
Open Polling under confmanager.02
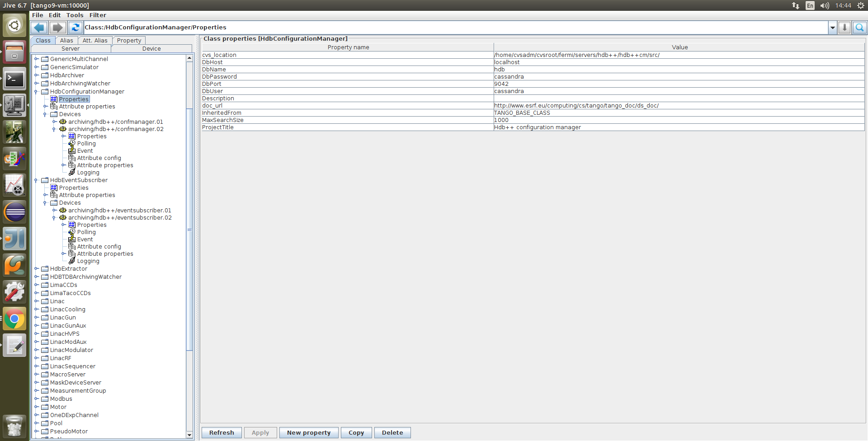[86, 144]
